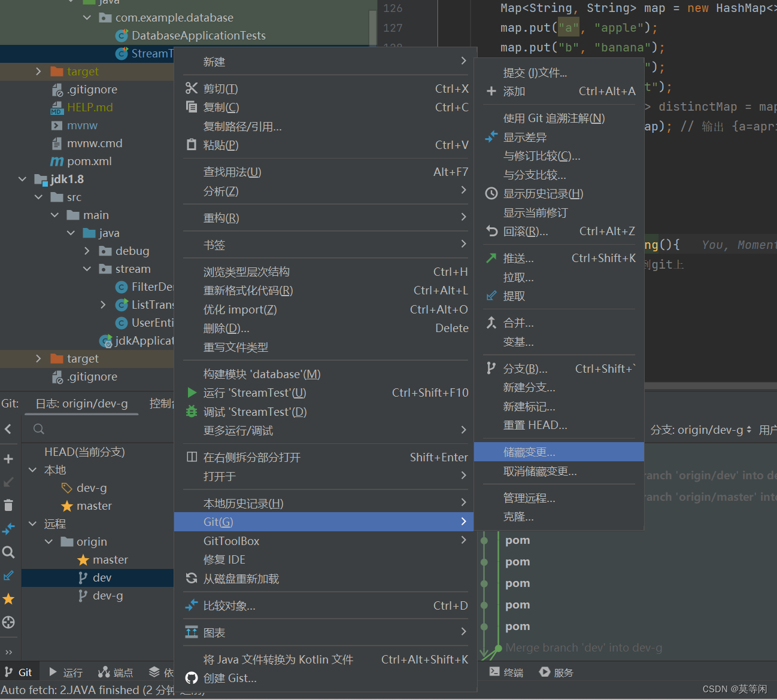Screen dimensions: 777x700
Task: Select the magnifier search icon in Git panel
Action: (x=8, y=552)
